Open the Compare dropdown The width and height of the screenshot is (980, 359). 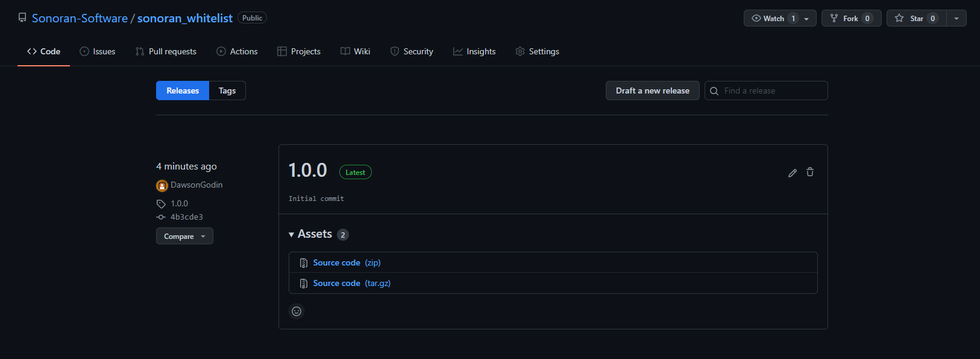184,237
